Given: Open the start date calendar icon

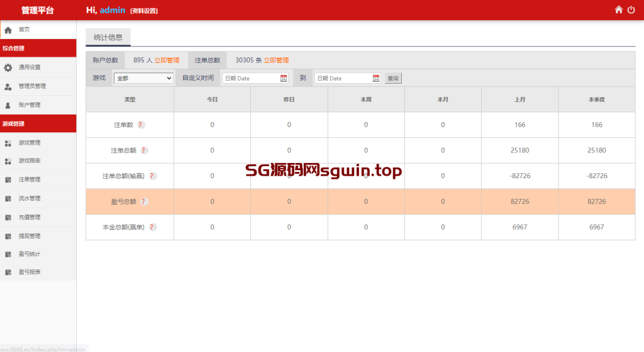Looking at the screenshot, I should click(283, 78).
